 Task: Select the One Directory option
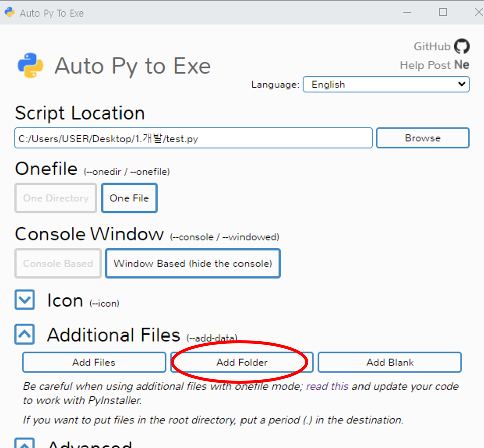tap(56, 198)
